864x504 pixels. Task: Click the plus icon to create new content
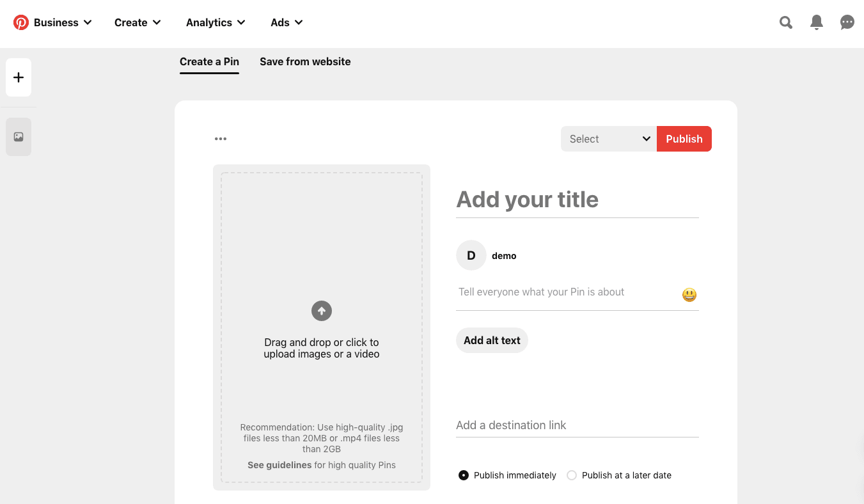pos(18,77)
